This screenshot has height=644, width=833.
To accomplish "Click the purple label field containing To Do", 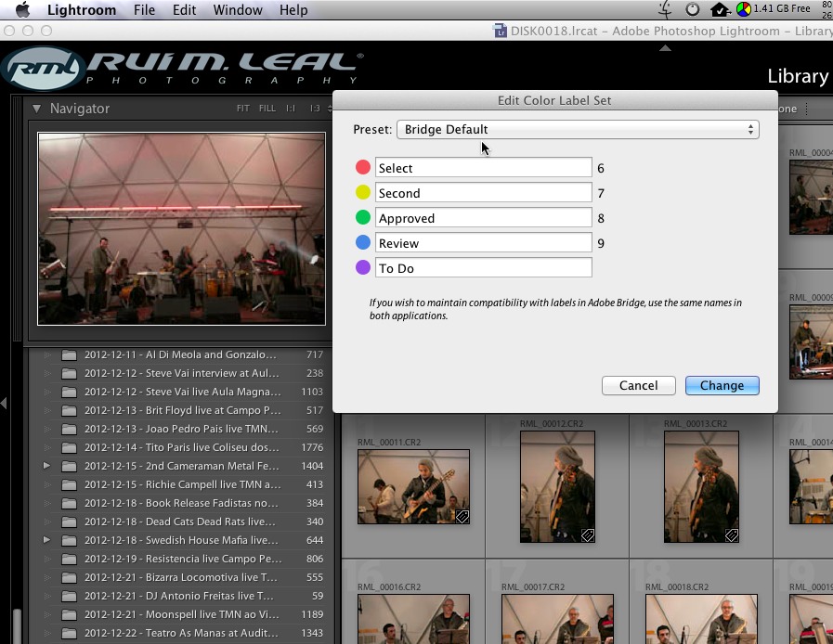I will click(484, 267).
